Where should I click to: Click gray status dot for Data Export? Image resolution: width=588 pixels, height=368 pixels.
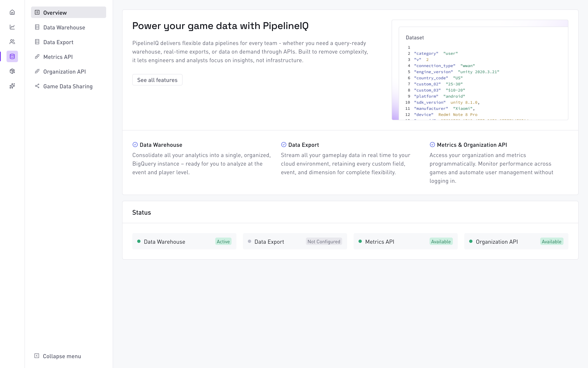point(249,241)
